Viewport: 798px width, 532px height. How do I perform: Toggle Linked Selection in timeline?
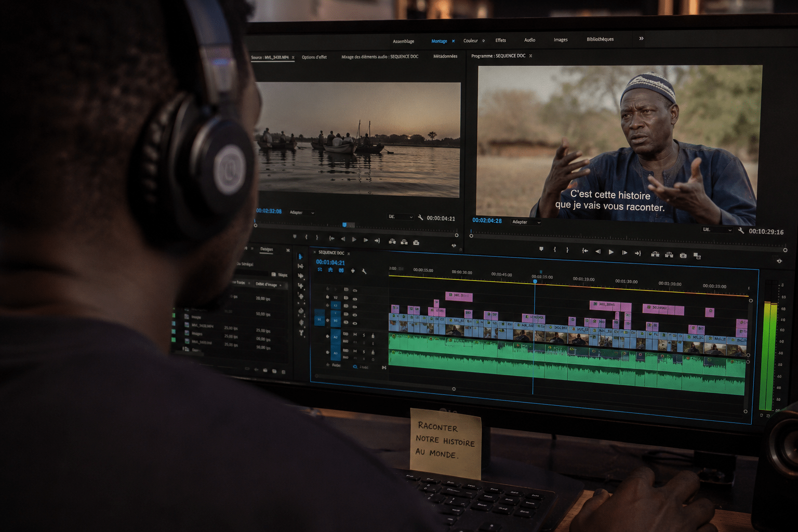click(x=341, y=270)
